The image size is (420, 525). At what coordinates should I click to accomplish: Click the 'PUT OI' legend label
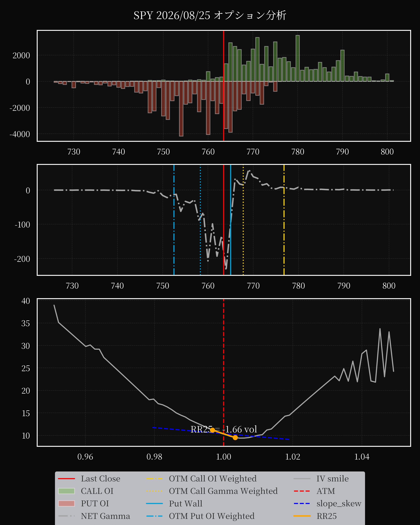click(x=95, y=503)
